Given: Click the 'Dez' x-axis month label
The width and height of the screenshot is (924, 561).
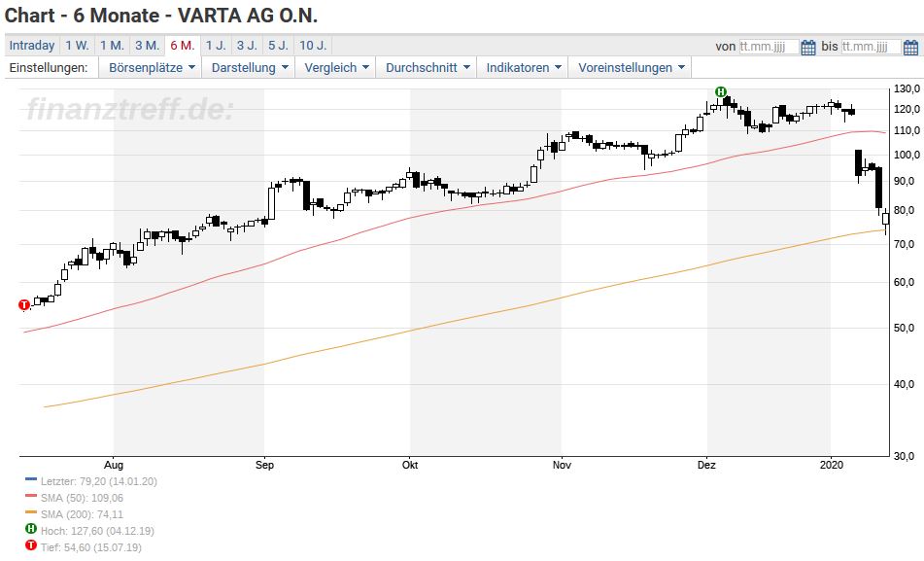Looking at the screenshot, I should pos(706,465).
